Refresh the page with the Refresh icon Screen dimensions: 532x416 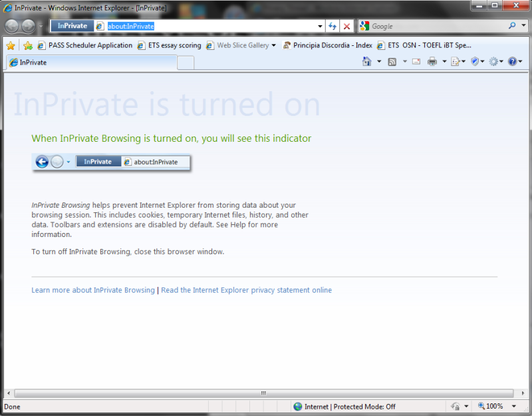coord(332,26)
